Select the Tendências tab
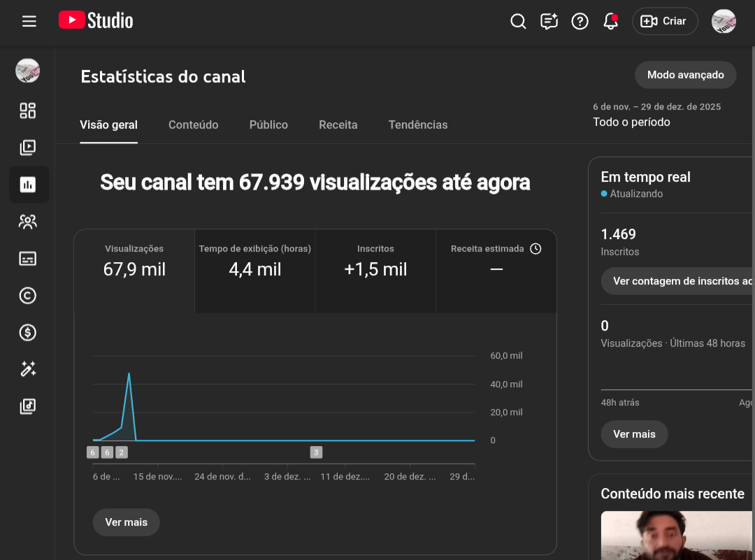Screen dimensions: 755x560 point(417,125)
